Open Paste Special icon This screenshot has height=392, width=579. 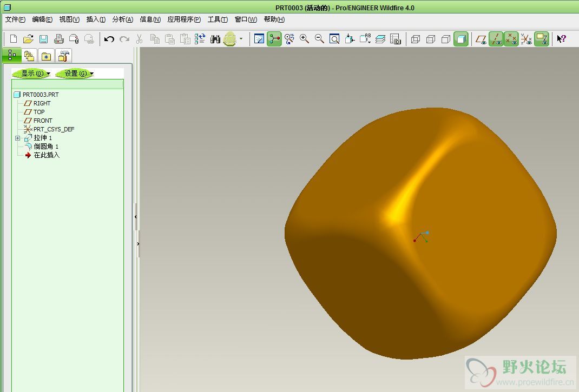[x=185, y=39]
